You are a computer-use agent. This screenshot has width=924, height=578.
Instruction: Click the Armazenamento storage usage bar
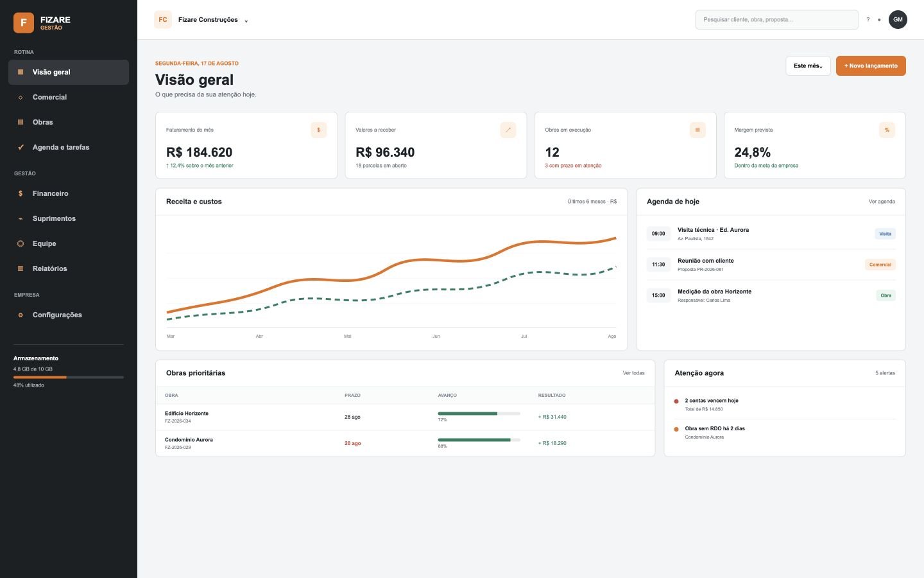(x=69, y=377)
